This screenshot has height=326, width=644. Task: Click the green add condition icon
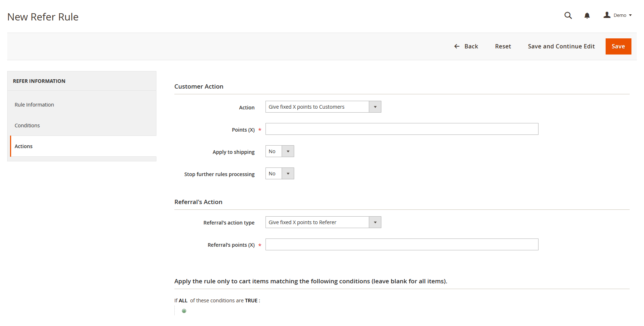click(184, 311)
